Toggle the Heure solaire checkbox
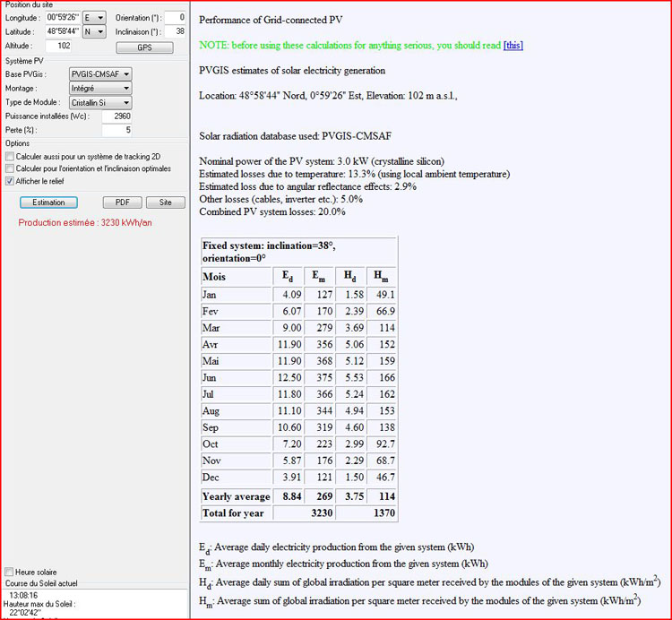 click(x=9, y=572)
